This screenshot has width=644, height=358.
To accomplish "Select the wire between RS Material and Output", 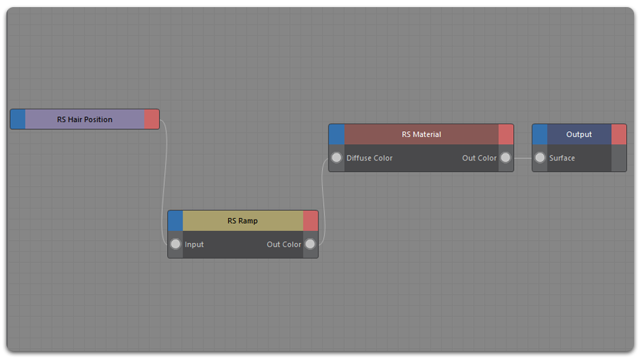I will pyautogui.click(x=522, y=158).
